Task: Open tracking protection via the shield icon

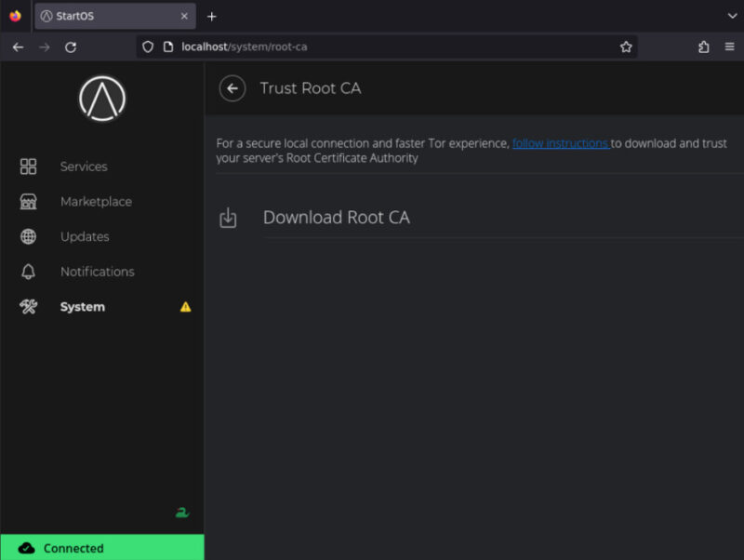Action: [x=149, y=47]
